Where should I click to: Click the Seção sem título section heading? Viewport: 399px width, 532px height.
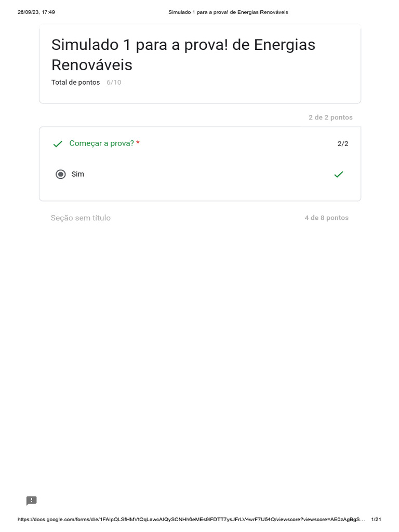pyautogui.click(x=81, y=218)
